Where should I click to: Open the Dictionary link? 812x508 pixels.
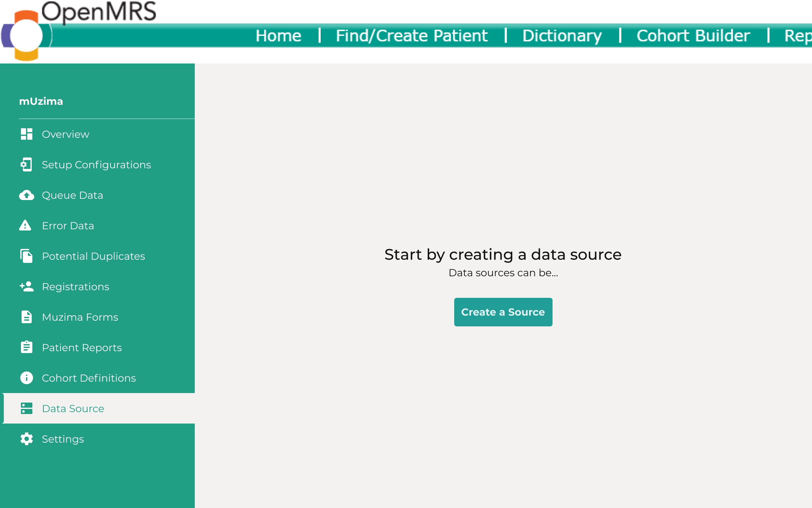pyautogui.click(x=562, y=36)
